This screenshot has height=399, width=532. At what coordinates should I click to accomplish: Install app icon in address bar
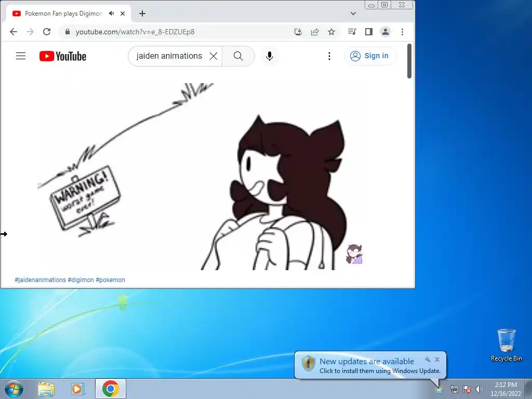tap(298, 32)
